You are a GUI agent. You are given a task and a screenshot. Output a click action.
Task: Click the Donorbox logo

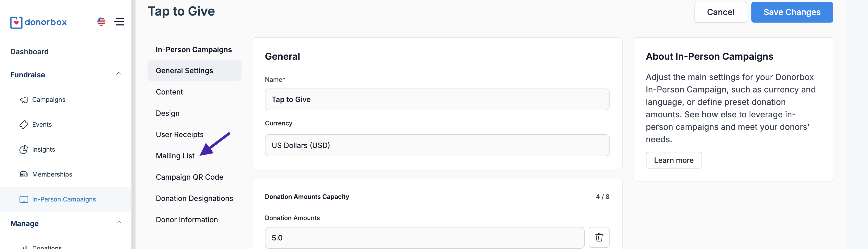tap(38, 22)
